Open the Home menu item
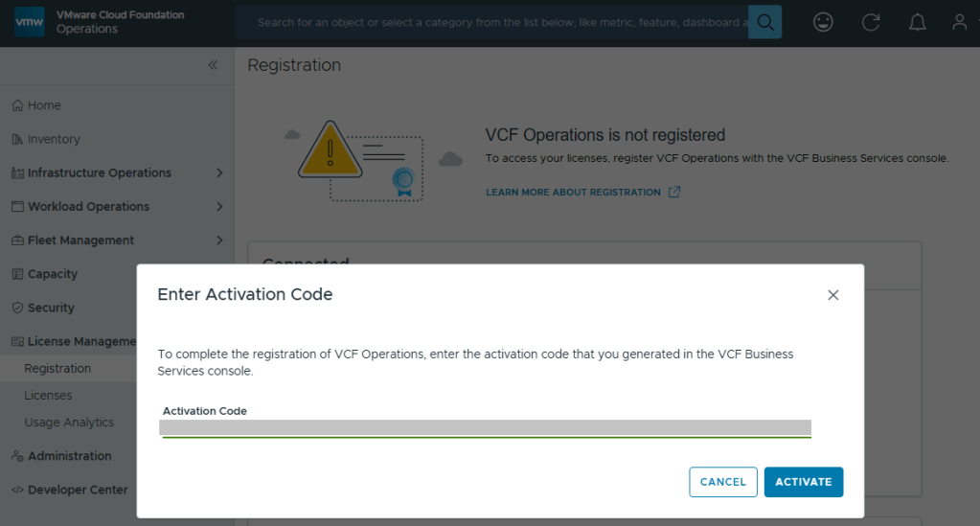 click(44, 105)
